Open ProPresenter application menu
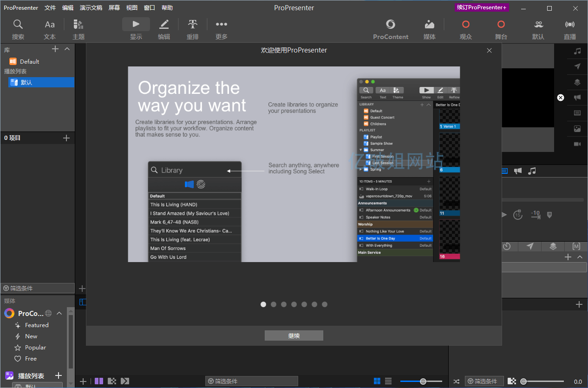 pyautogui.click(x=21, y=8)
